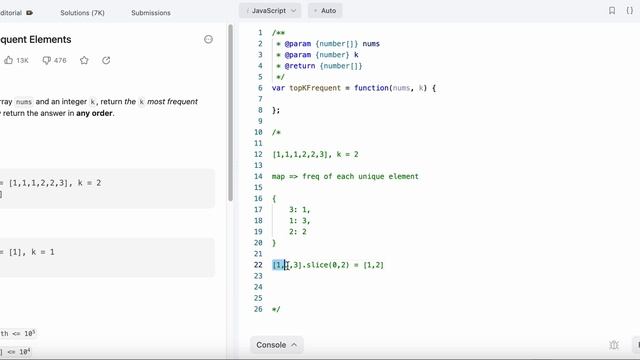Screen dimensions: 640x360
Task: Expand the Console panel
Action: [x=276, y=345]
